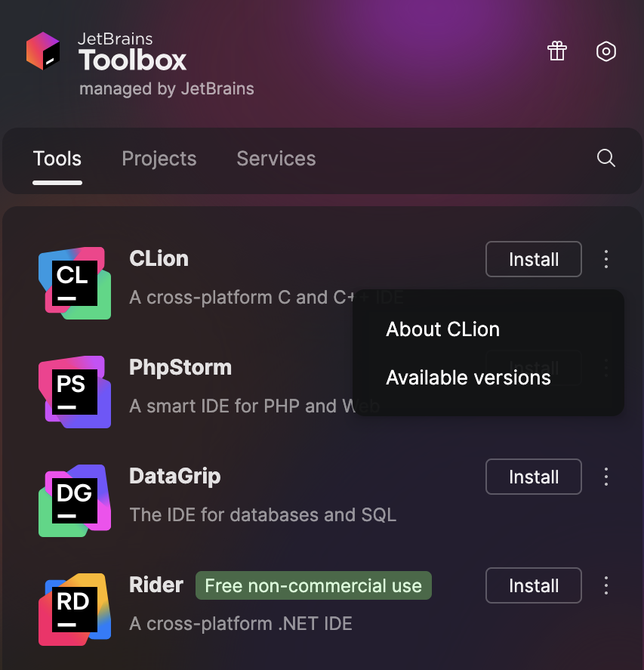Click the search magnifier icon

click(x=605, y=159)
